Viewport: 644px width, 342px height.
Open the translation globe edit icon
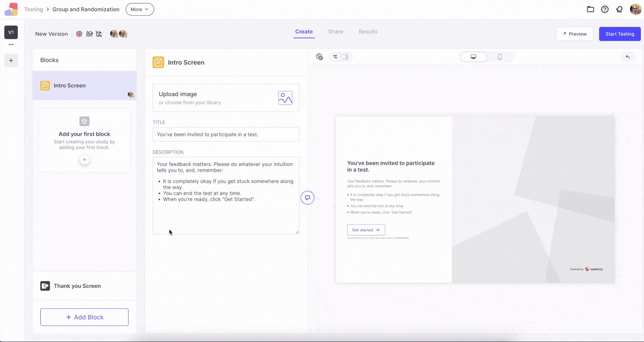[x=319, y=57]
